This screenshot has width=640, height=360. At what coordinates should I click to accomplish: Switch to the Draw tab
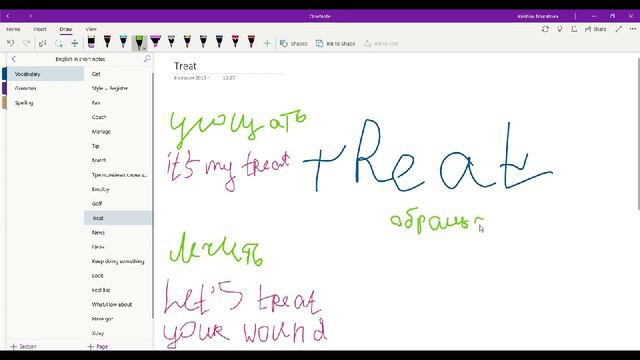coord(66,29)
